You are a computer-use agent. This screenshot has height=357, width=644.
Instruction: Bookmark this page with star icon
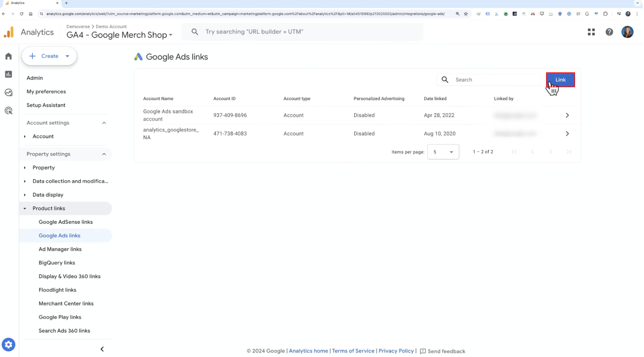pos(466,14)
